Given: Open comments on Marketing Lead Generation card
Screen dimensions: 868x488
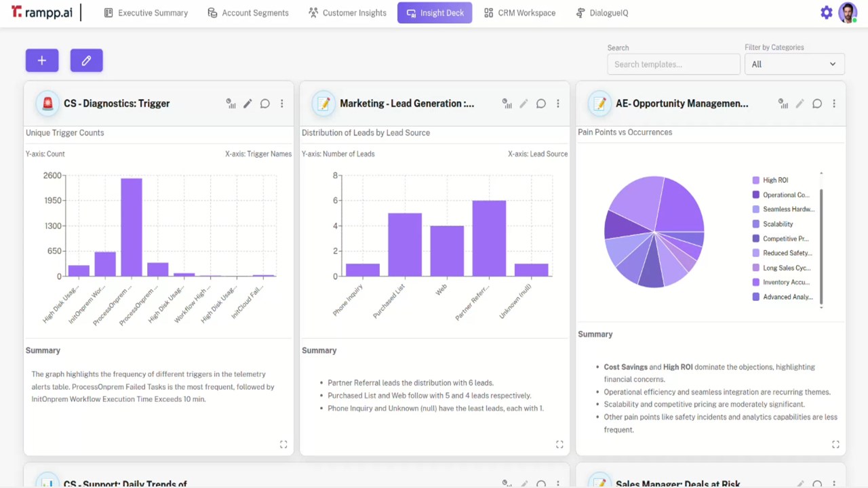Looking at the screenshot, I should pos(541,104).
